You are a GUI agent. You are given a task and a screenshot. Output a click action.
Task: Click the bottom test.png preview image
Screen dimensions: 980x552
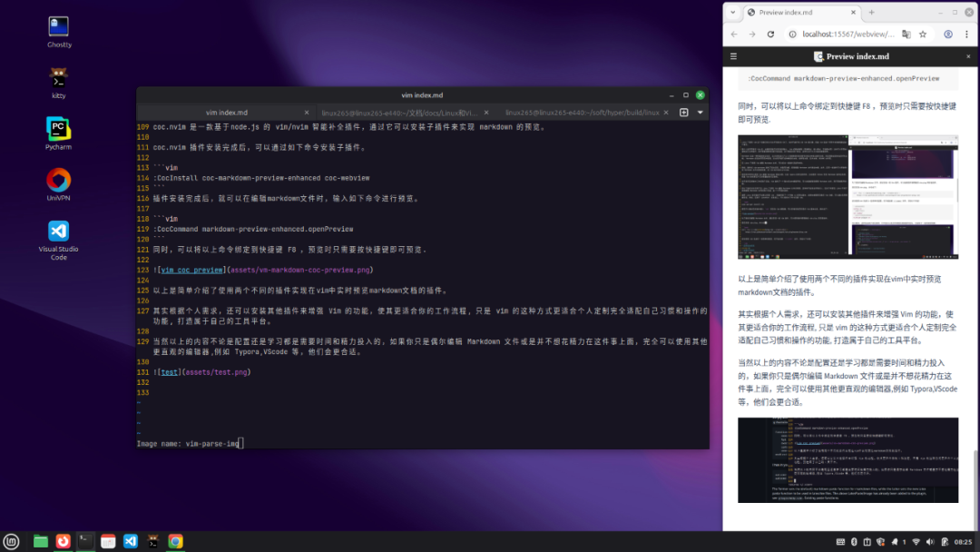click(x=848, y=460)
